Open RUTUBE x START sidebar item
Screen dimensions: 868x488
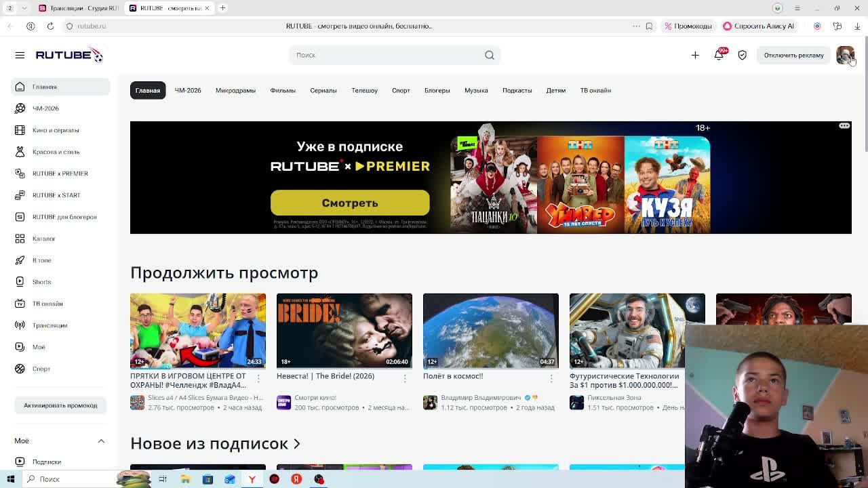tap(60, 195)
